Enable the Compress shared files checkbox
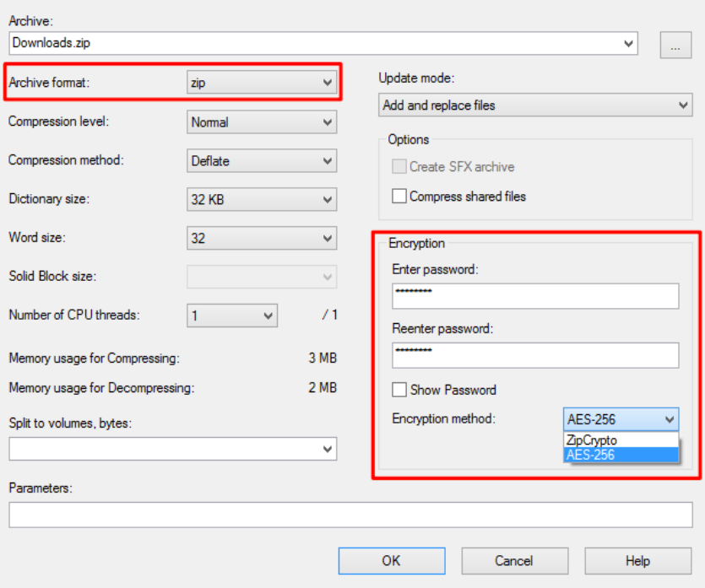This screenshot has width=705, height=588. pyautogui.click(x=400, y=197)
